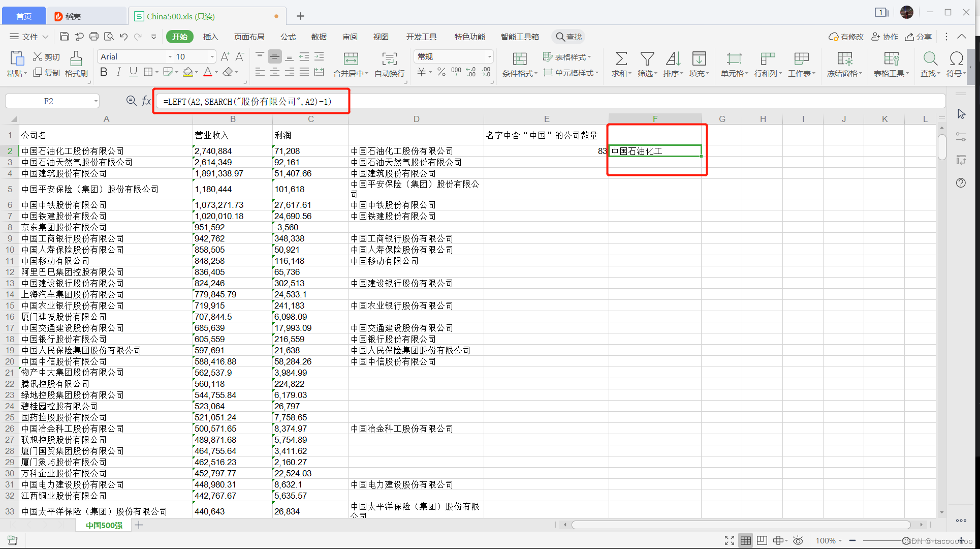Click the Rows and Columns icon

768,58
